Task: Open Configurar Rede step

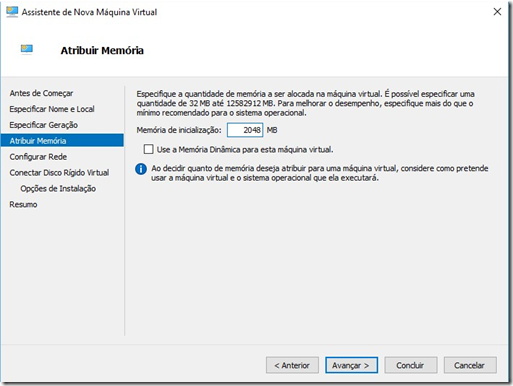Action: tap(38, 157)
